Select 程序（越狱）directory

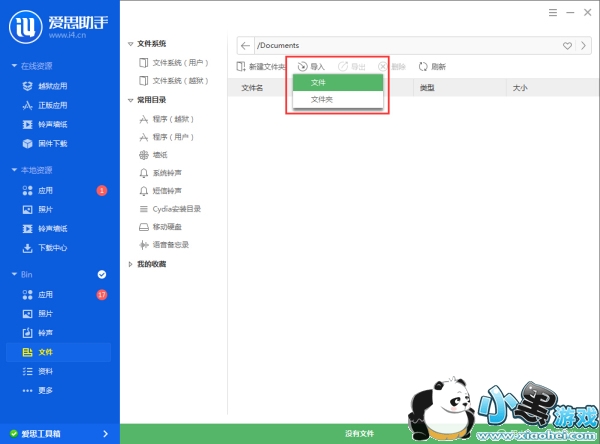coord(166,119)
